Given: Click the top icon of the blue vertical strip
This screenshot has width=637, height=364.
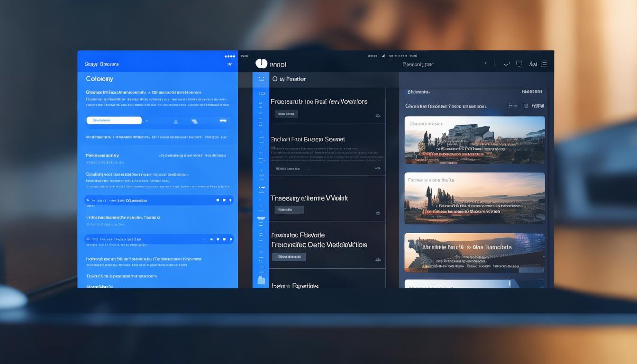Looking at the screenshot, I should [x=261, y=79].
